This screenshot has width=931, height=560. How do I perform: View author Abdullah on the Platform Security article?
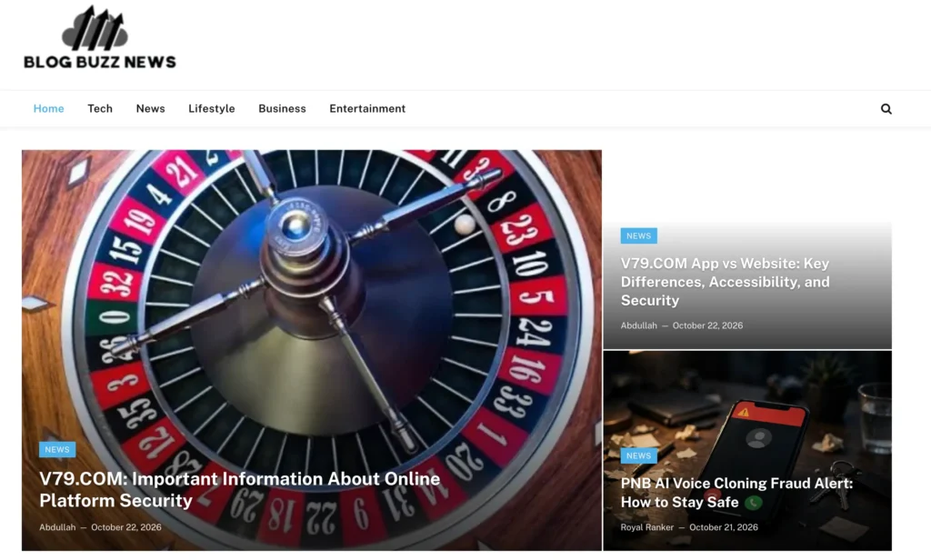pyautogui.click(x=57, y=527)
